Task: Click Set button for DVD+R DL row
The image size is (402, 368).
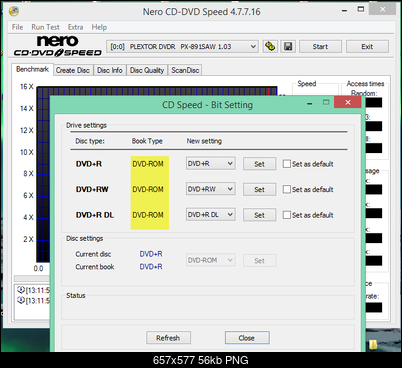Action: click(x=259, y=215)
